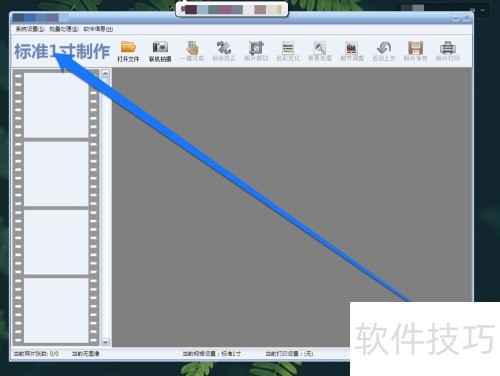
Task: Click the photo save floppy disk icon
Action: [x=415, y=47]
